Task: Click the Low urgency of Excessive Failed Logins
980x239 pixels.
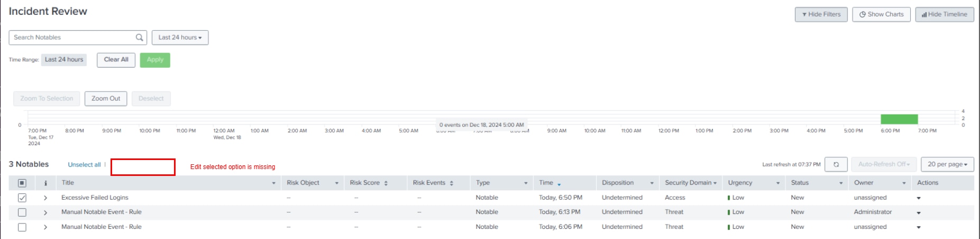Action: pyautogui.click(x=736, y=198)
